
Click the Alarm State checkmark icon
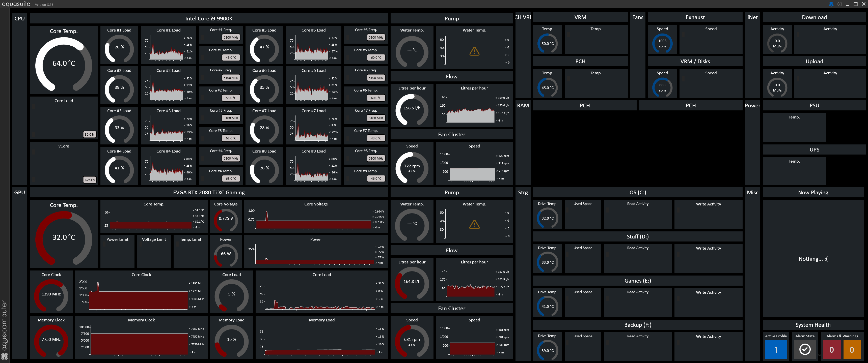point(805,349)
